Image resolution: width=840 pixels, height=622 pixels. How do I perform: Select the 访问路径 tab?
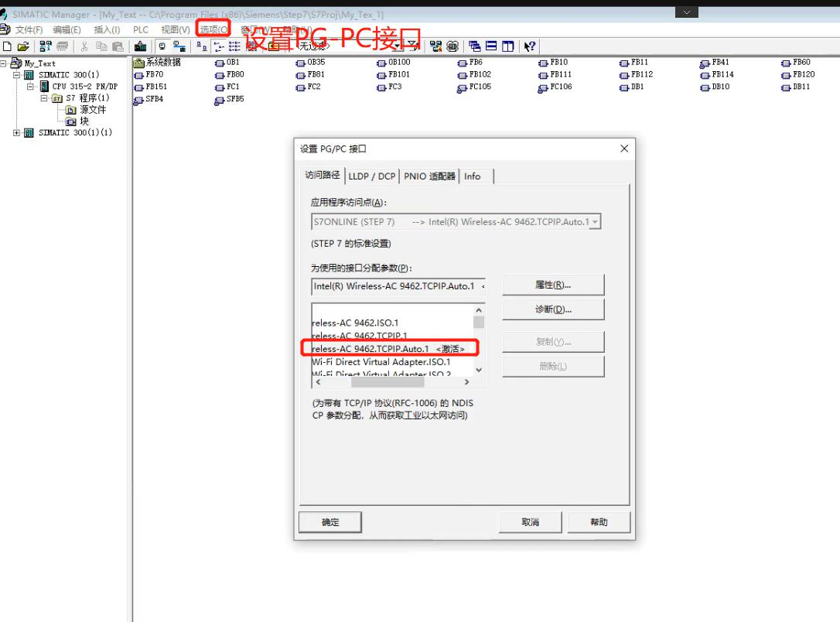coord(323,175)
